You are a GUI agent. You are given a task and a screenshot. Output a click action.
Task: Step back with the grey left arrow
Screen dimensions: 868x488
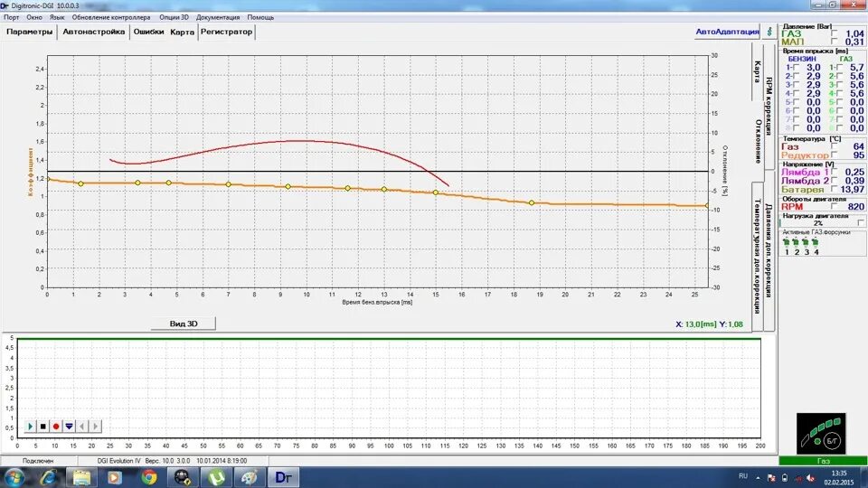click(x=82, y=426)
